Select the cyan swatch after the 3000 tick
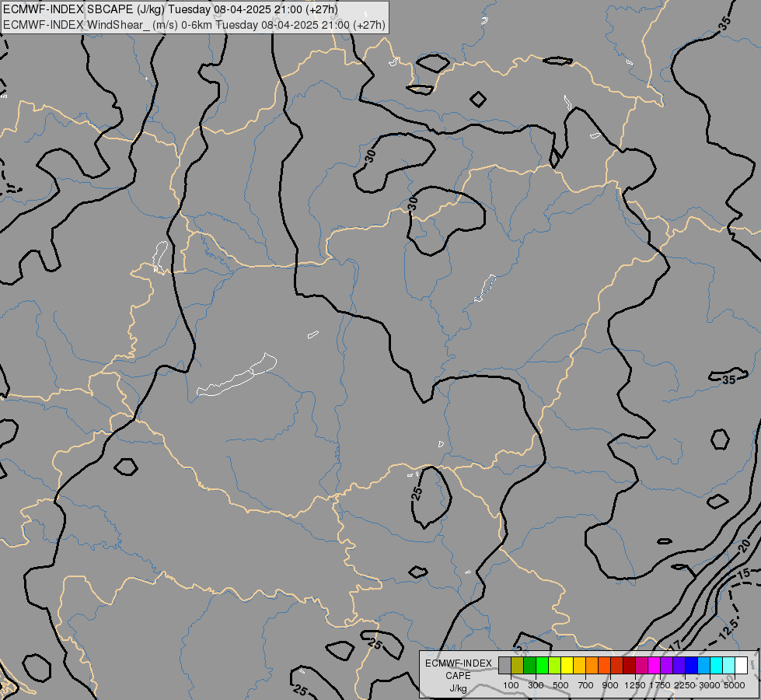The image size is (761, 700). tap(717, 665)
